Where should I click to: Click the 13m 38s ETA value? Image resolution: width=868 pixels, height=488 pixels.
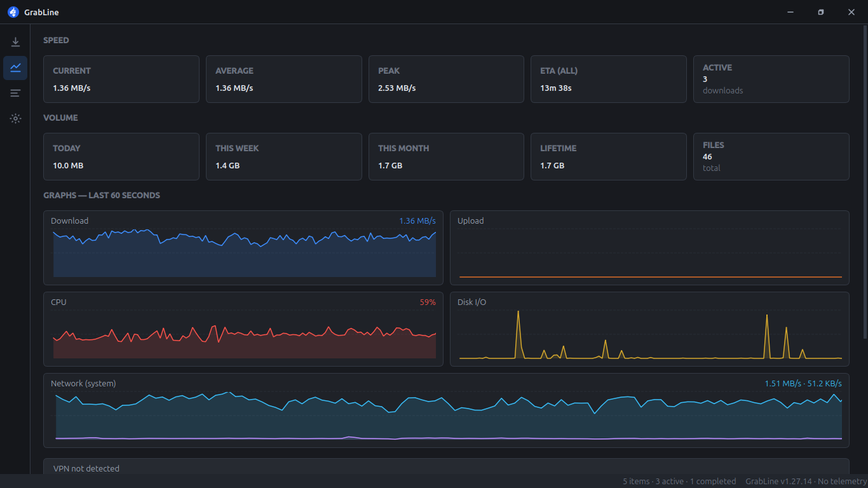point(556,88)
